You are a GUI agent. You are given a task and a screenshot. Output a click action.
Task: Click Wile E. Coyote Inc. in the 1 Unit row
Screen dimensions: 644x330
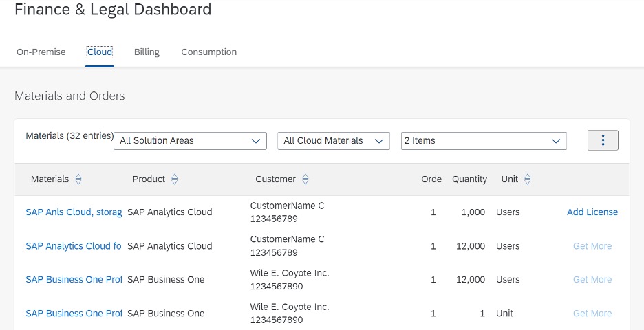[x=290, y=307]
